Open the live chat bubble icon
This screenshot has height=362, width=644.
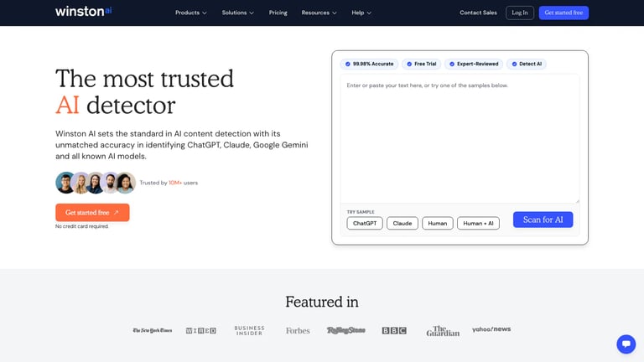(626, 344)
